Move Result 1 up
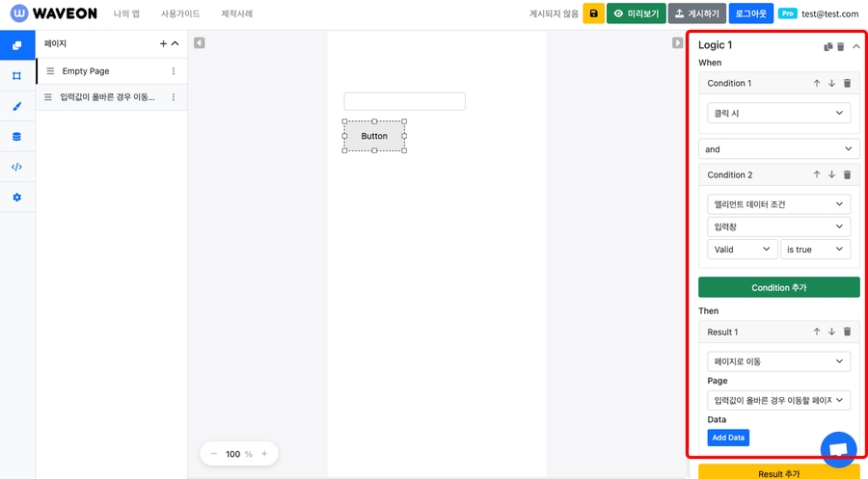Image resolution: width=868 pixels, height=479 pixels. pos(817,332)
